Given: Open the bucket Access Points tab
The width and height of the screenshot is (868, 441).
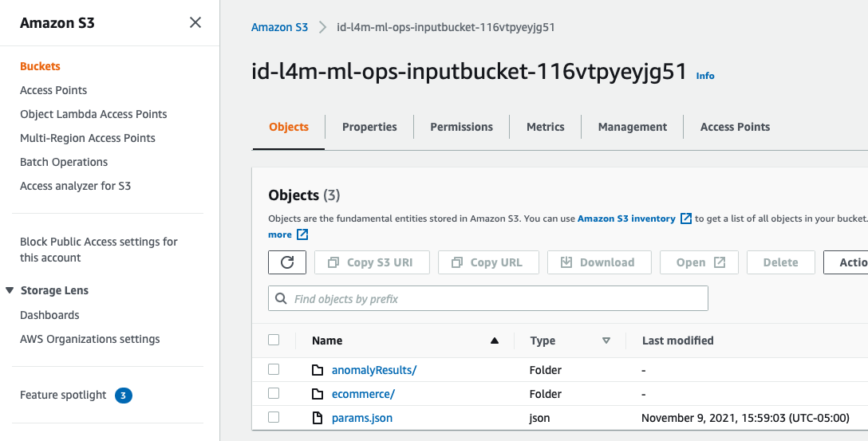Looking at the screenshot, I should click(735, 127).
